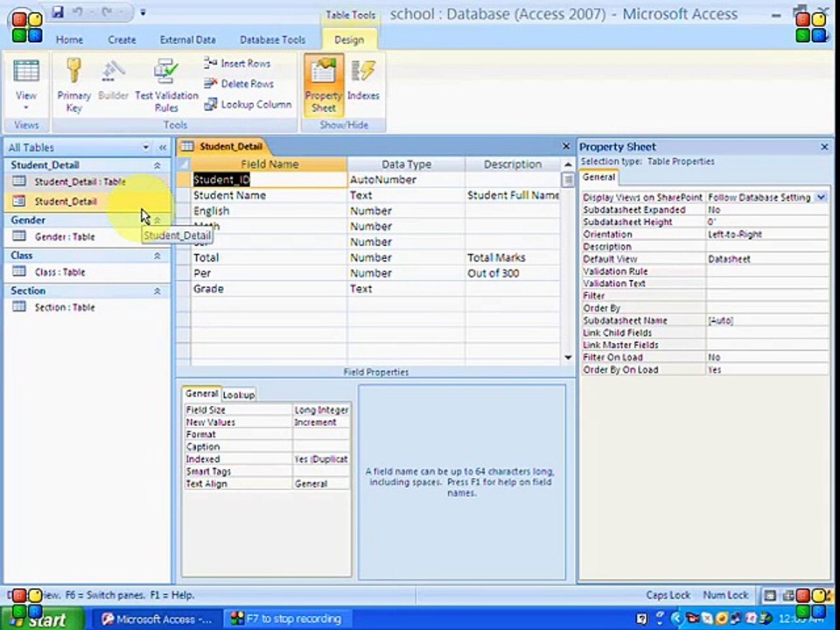
Task: Click the Field Name column header
Action: (x=269, y=164)
